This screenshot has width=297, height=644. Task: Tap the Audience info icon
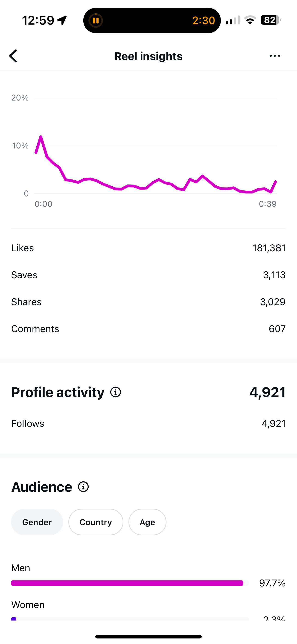click(x=83, y=487)
